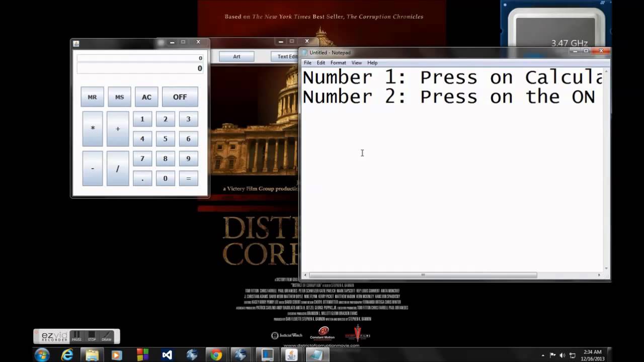
Task: Click the monitor icon on taskbar
Action: pyautogui.click(x=267, y=355)
